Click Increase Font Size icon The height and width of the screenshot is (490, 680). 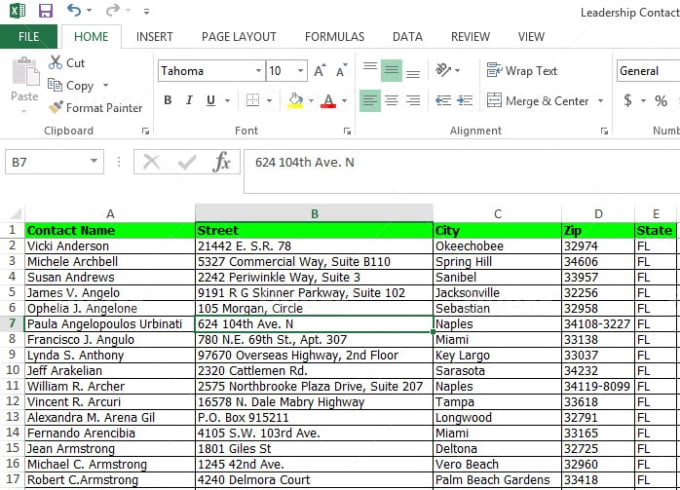[320, 70]
